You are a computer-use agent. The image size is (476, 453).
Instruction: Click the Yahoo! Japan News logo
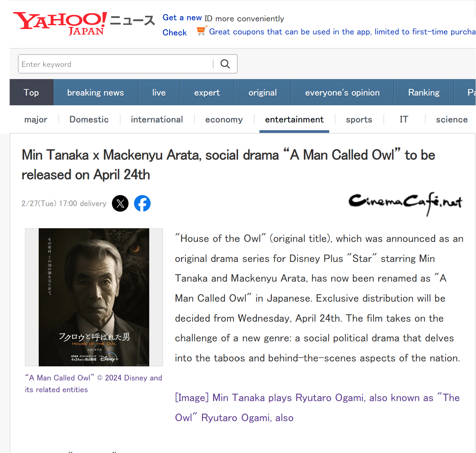[84, 23]
